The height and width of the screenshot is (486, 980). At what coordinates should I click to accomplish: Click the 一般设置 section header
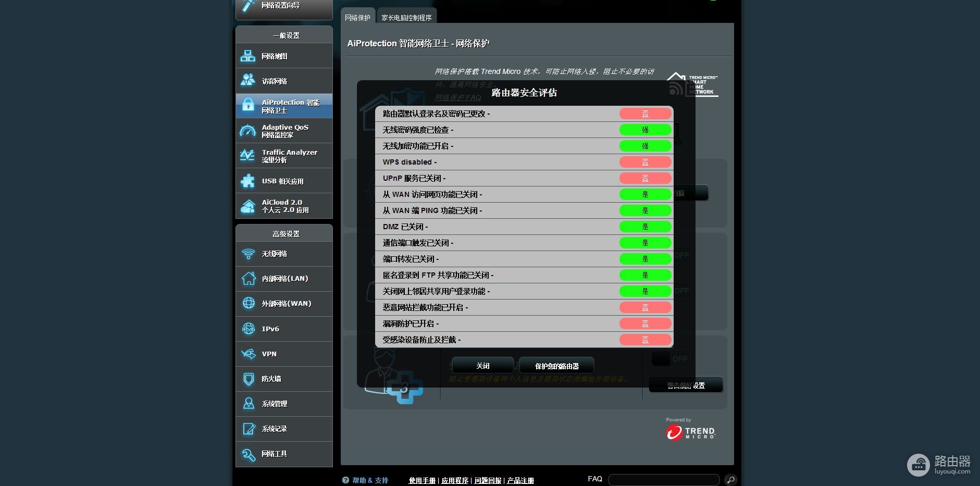pyautogui.click(x=286, y=35)
